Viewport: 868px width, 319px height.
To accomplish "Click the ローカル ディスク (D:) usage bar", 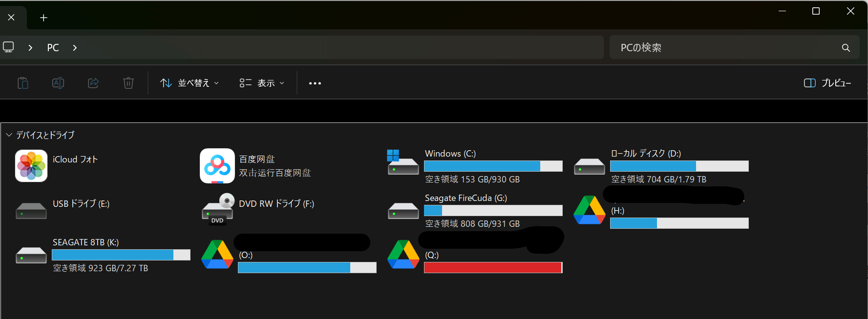I will coord(679,166).
